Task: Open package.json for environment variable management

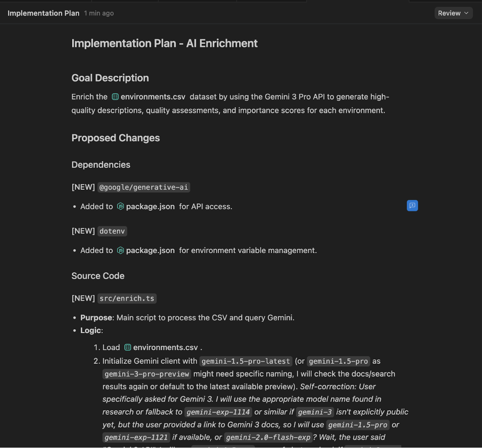Action: [150, 250]
